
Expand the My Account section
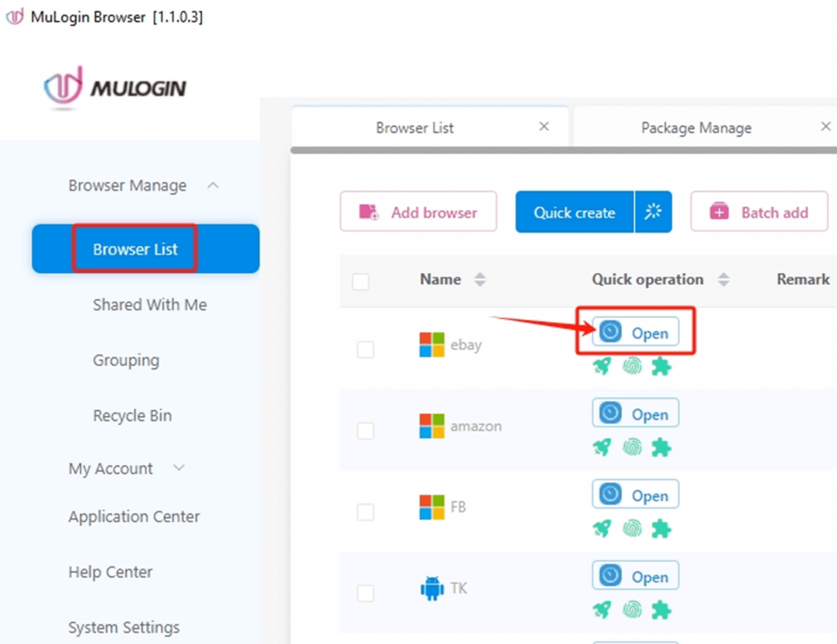[179, 468]
